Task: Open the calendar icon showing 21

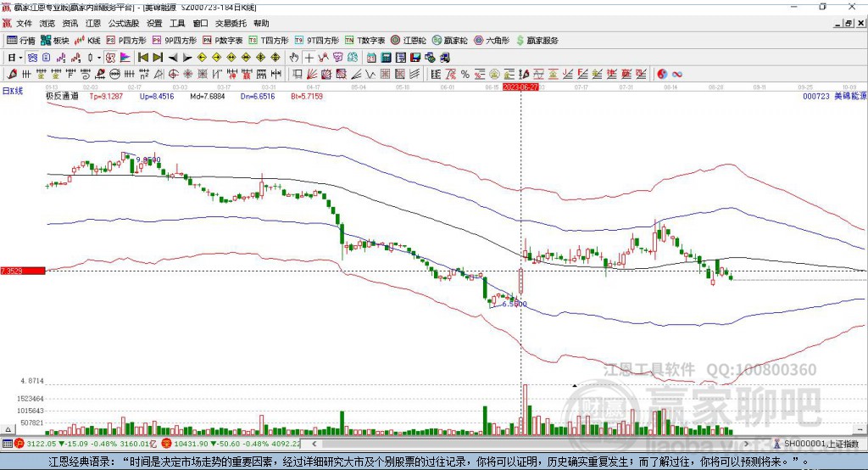Action: (371, 58)
